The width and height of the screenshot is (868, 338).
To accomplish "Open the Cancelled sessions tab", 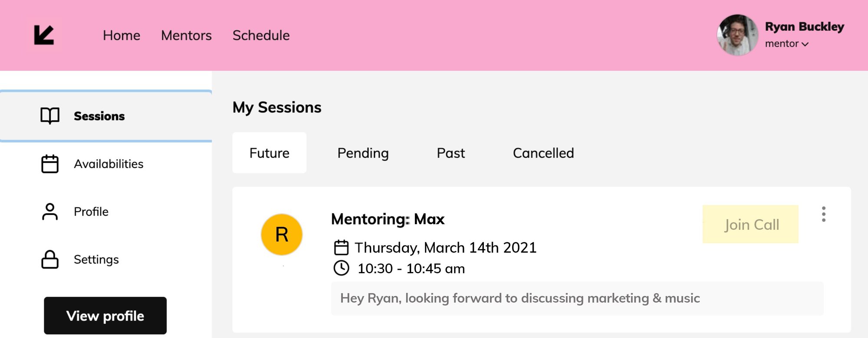I will pyautogui.click(x=543, y=153).
